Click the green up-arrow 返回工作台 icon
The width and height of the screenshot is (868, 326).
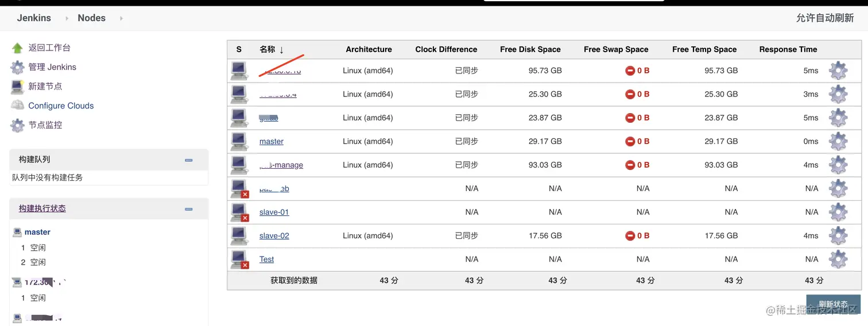click(x=17, y=48)
